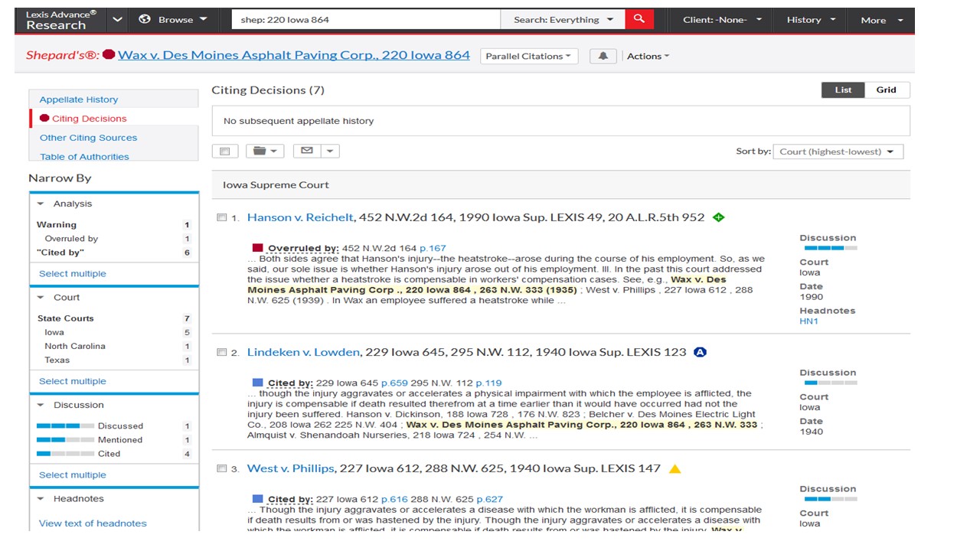This screenshot has height=551, width=980.
Task: Collapse the Discussion filter section
Action: 41,405
